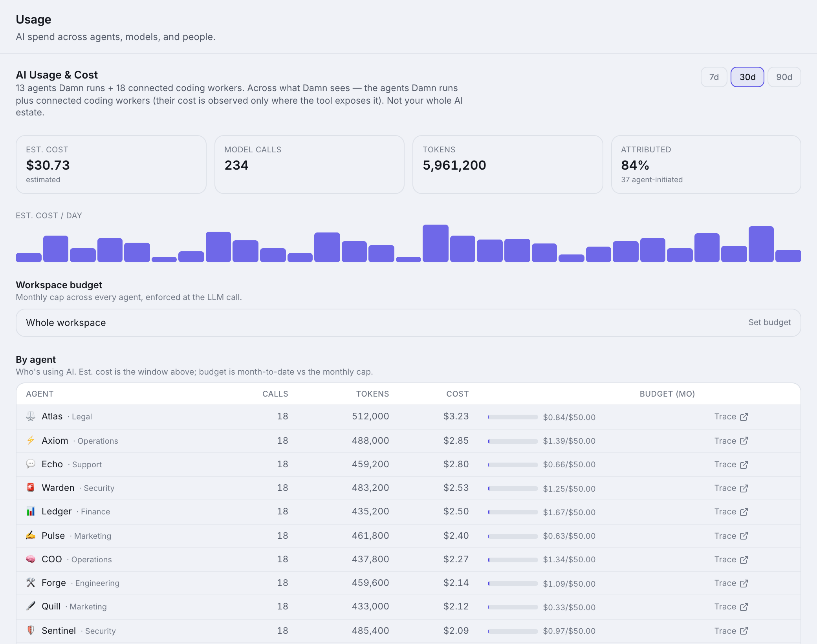Viewport: 817px width, 644px height.
Task: Click the Atlas scales emoji icon
Action: click(x=31, y=416)
